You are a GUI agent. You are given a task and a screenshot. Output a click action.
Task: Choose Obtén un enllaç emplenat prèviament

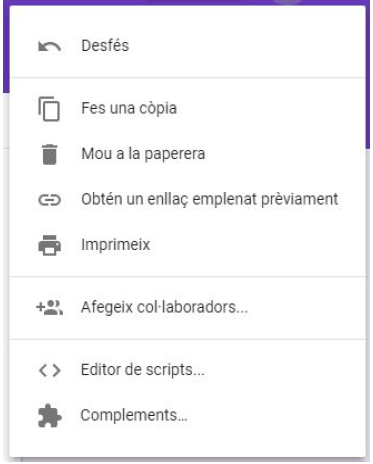click(188, 199)
